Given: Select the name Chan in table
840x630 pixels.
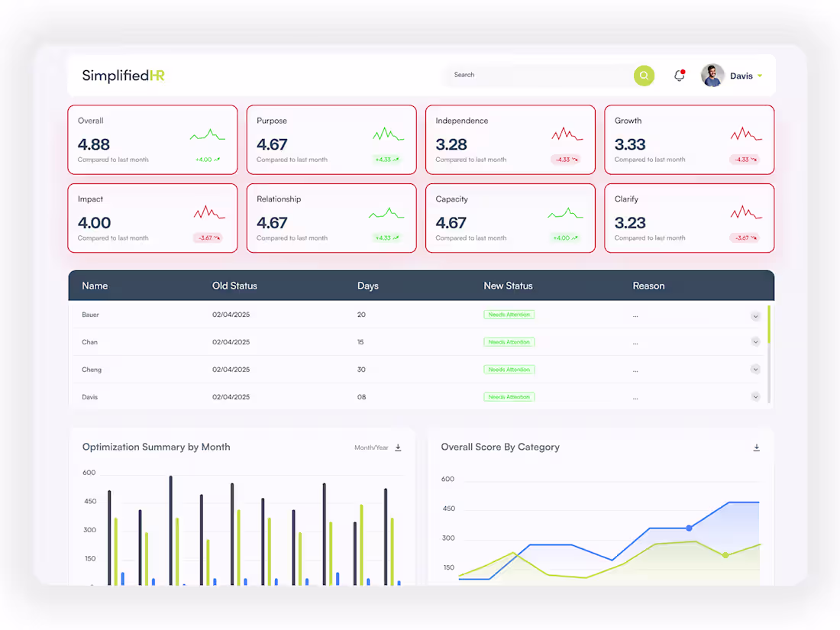Looking at the screenshot, I should pos(89,342).
